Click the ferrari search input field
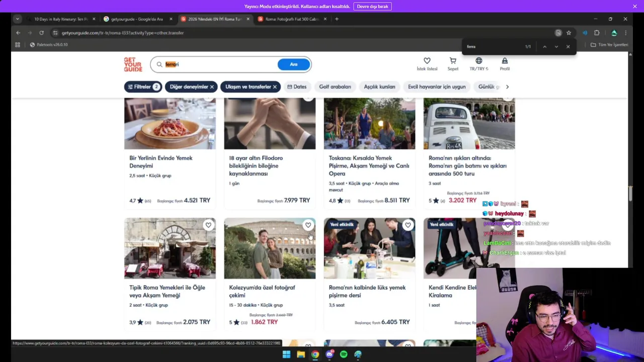644x362 pixels. (x=219, y=64)
